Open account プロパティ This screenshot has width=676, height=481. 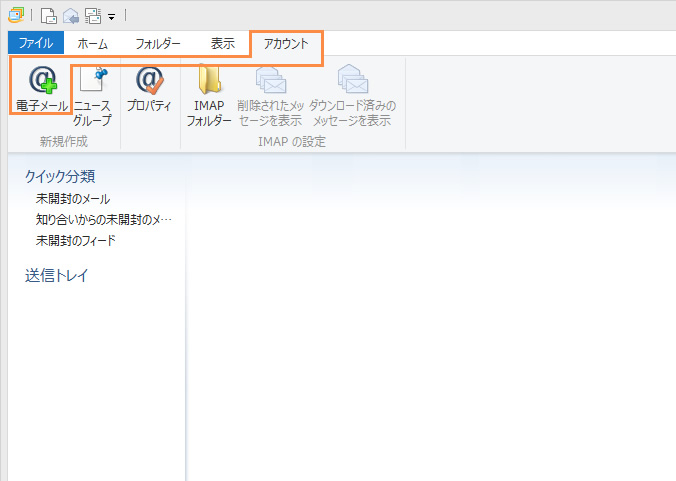[149, 88]
